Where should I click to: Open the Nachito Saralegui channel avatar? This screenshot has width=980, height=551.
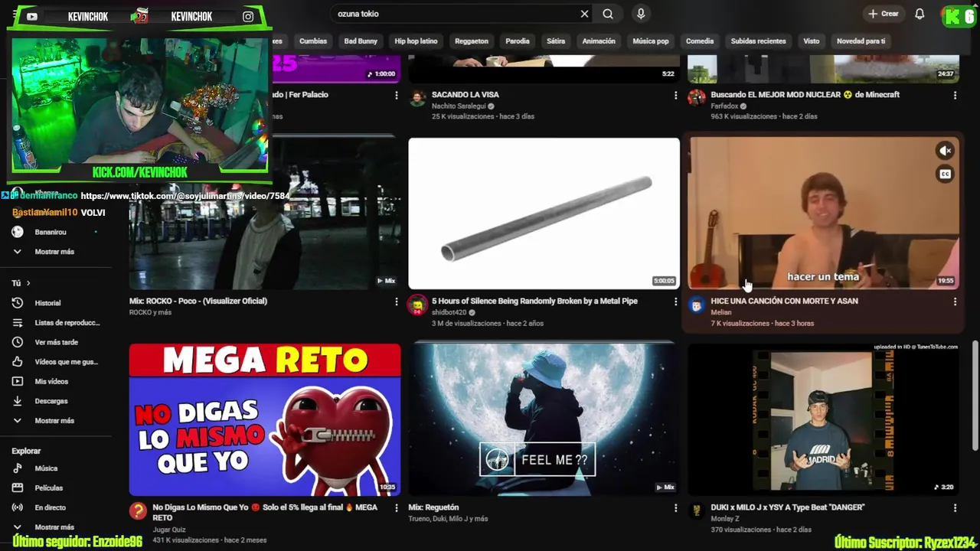[417, 97]
